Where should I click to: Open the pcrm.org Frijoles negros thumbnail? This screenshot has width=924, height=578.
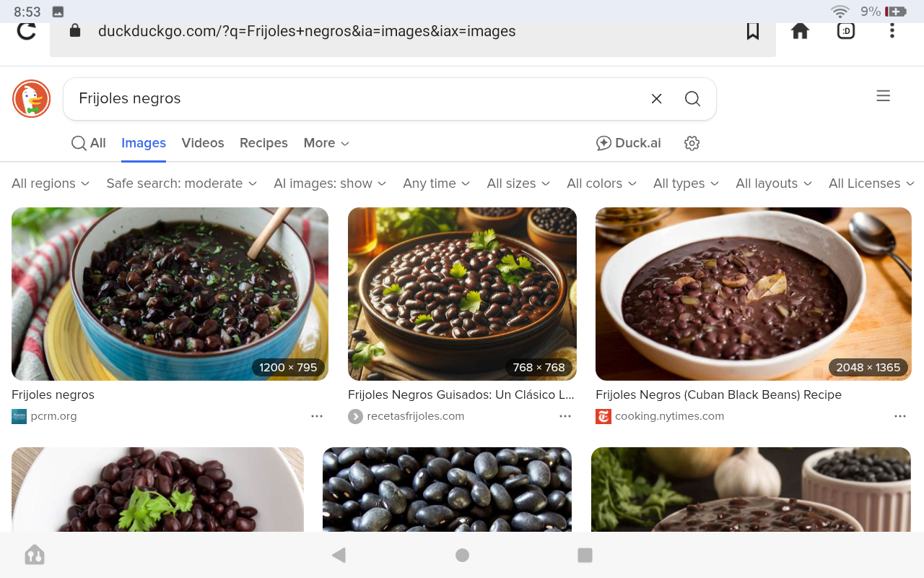[x=170, y=293]
